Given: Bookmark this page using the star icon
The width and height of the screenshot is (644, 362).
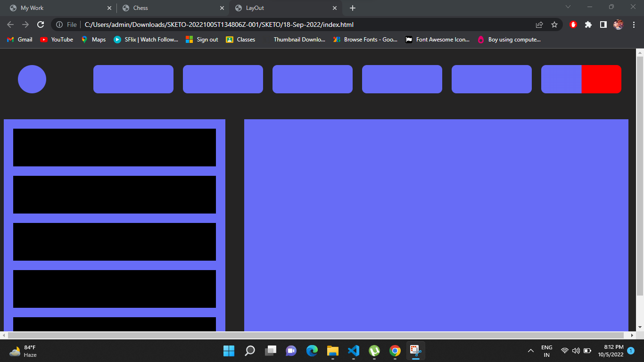Looking at the screenshot, I should tap(554, 25).
